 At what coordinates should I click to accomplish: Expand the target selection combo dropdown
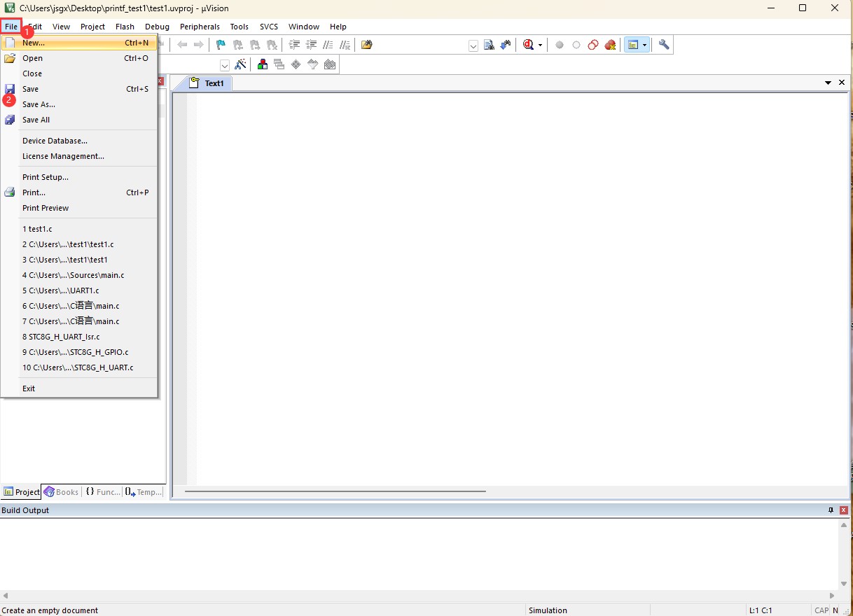[225, 65]
